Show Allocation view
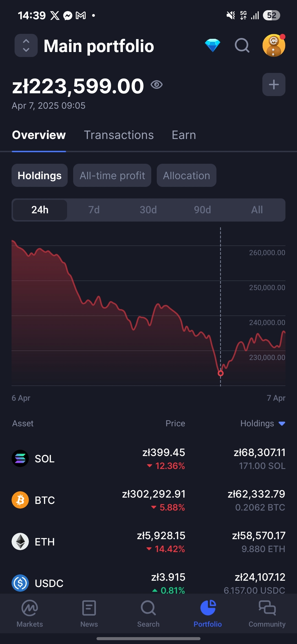The width and height of the screenshot is (297, 644). (x=186, y=176)
